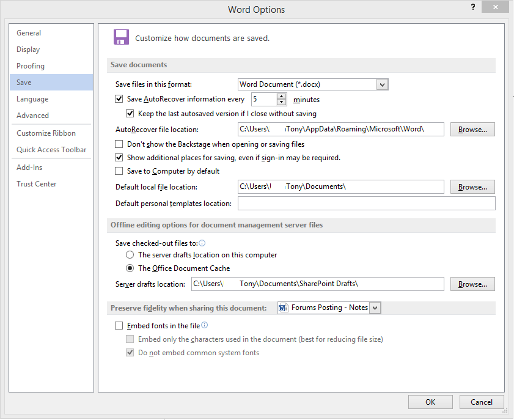Click info icon next to Embed fonts option
The image size is (514, 420).
pyautogui.click(x=205, y=325)
